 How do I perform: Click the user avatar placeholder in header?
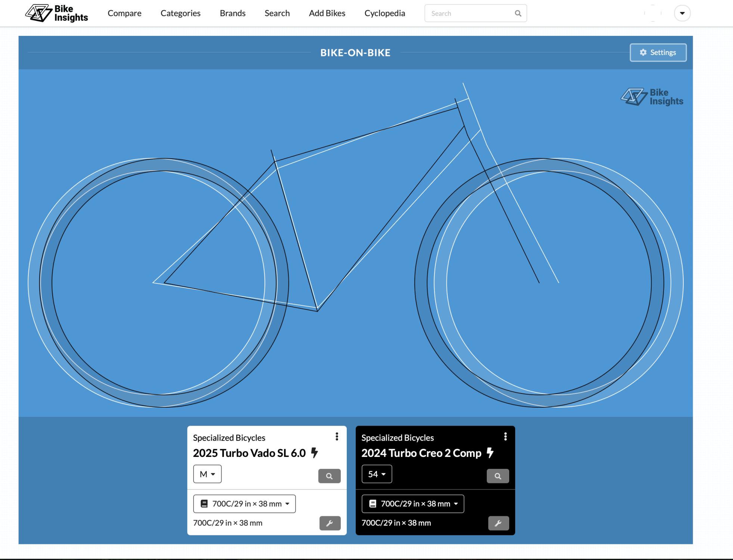(x=653, y=13)
